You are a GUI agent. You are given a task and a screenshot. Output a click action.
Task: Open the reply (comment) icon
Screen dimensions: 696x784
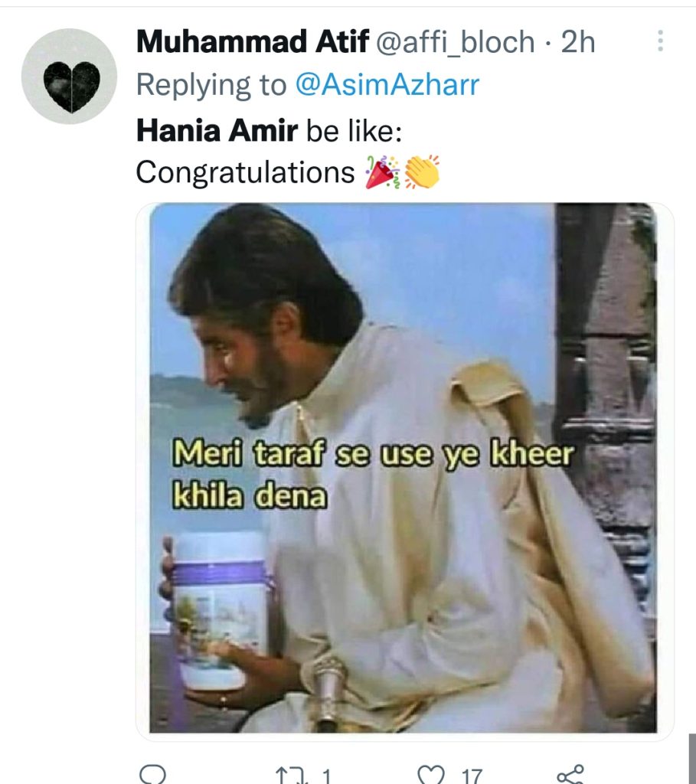(x=152, y=774)
